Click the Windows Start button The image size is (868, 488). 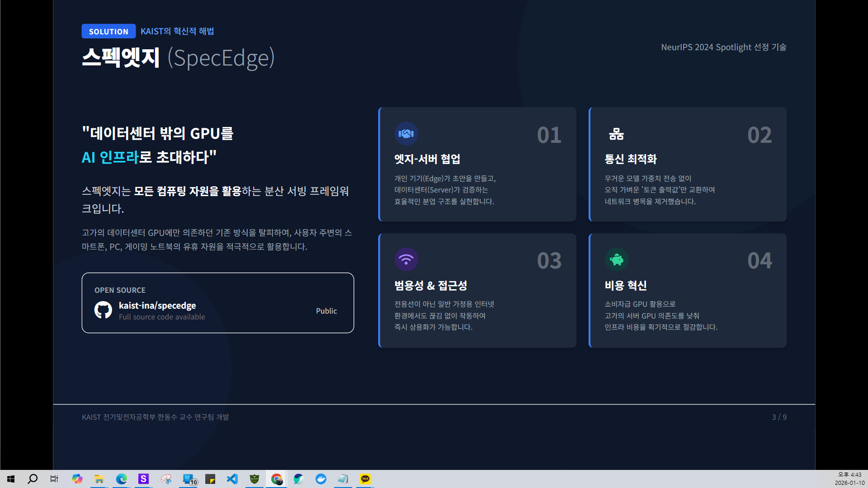click(11, 479)
